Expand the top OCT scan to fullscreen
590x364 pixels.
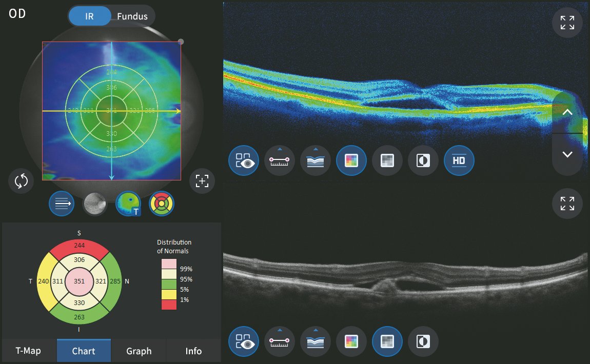(567, 23)
